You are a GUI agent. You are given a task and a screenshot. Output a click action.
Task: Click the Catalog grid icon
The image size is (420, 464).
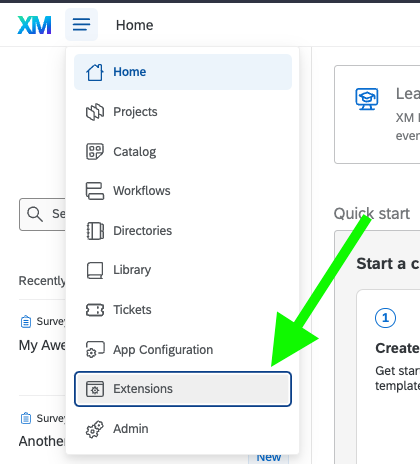point(95,152)
